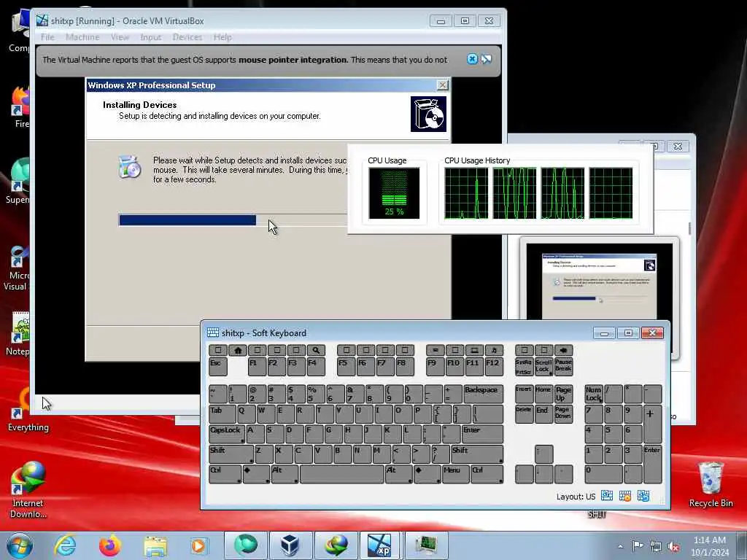The image size is (747, 560).
Task: Click the first CPU Usage History graph
Action: pyautogui.click(x=466, y=192)
